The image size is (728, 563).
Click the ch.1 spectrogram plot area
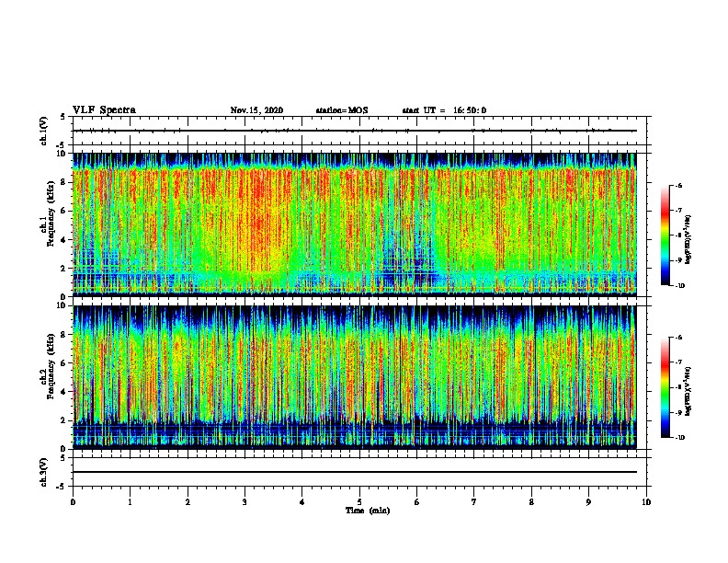point(355,224)
